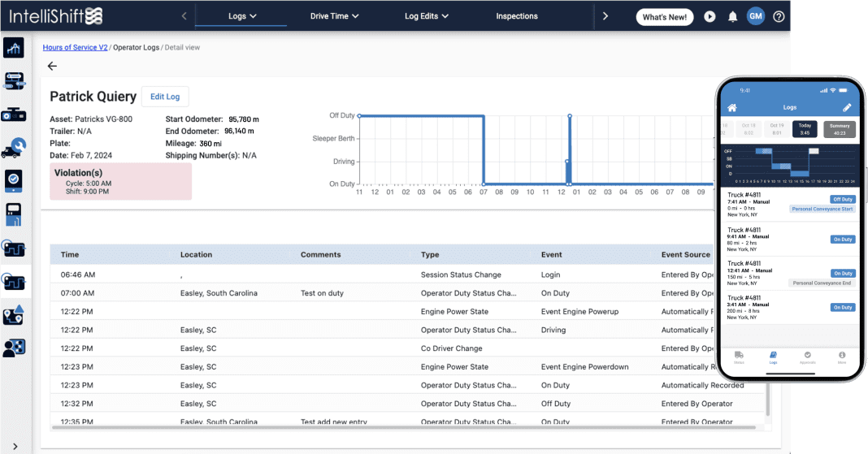868x454 pixels.
Task: Open the truck maintenance wrench icon
Action: 14,147
